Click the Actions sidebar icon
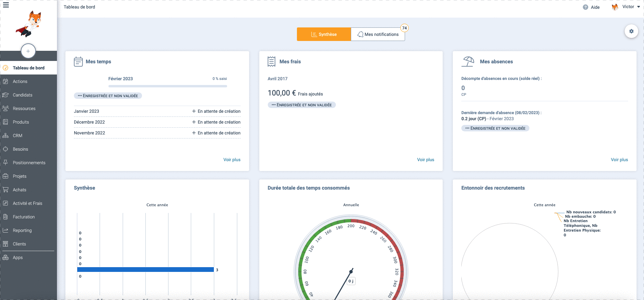644x300 pixels. (x=5, y=81)
